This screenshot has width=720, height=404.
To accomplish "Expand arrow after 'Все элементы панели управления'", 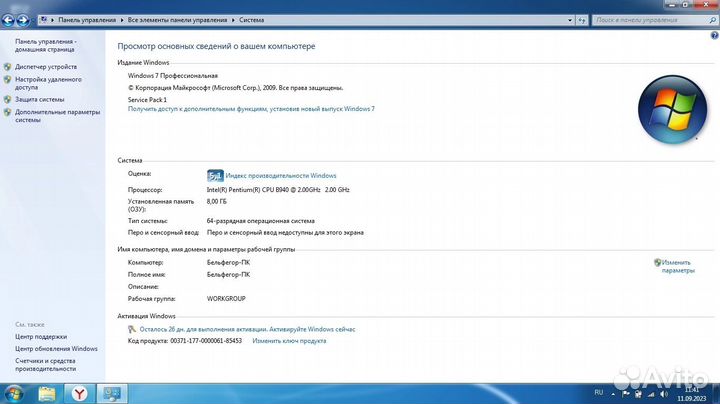I will pos(233,20).
